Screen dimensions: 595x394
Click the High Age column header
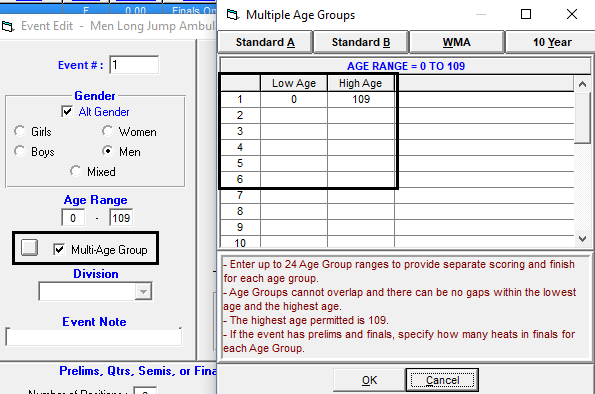[361, 83]
